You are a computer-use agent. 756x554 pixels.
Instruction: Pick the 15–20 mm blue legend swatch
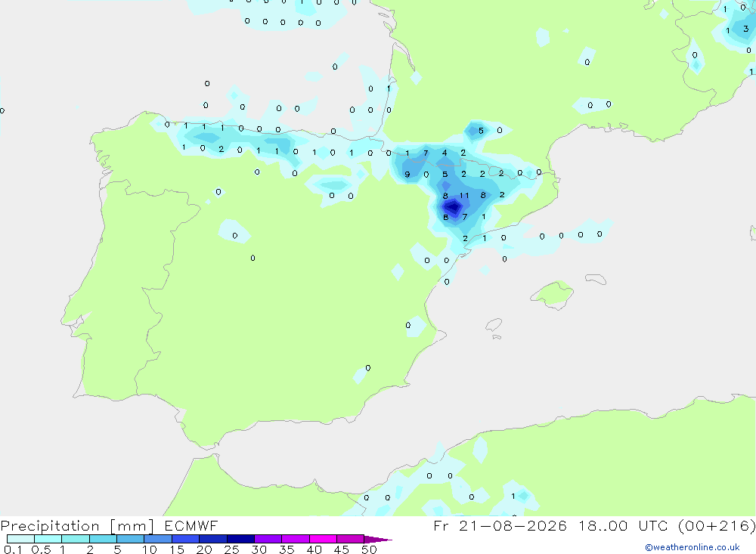point(185,539)
